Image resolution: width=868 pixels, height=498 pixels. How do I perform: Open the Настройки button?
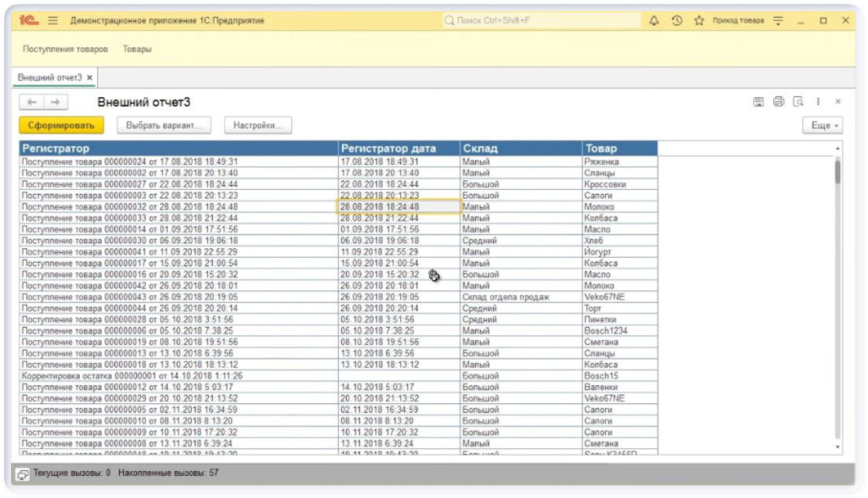click(258, 126)
